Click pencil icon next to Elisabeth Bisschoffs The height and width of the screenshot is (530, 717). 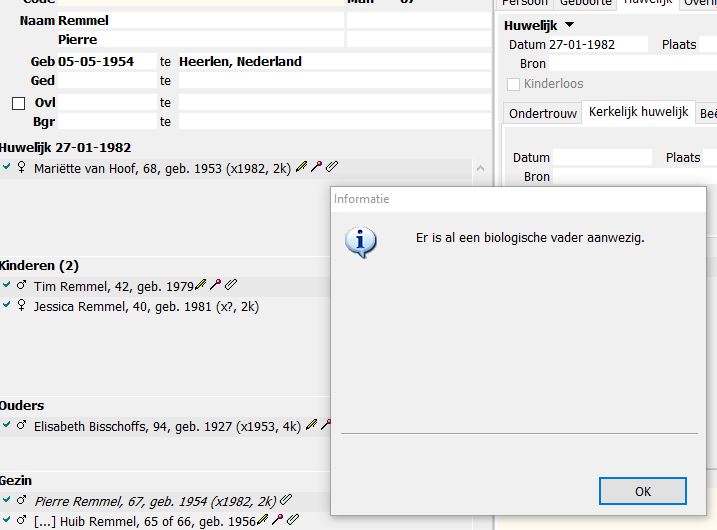click(x=311, y=426)
